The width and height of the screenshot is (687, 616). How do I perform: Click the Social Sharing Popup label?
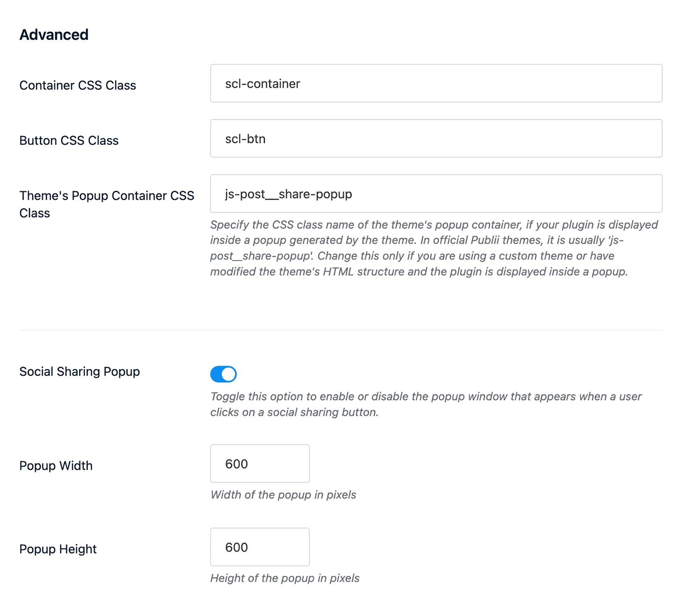(x=79, y=371)
